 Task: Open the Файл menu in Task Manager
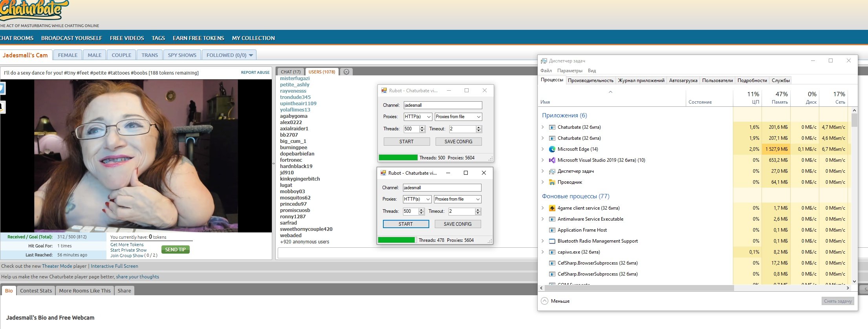click(546, 71)
